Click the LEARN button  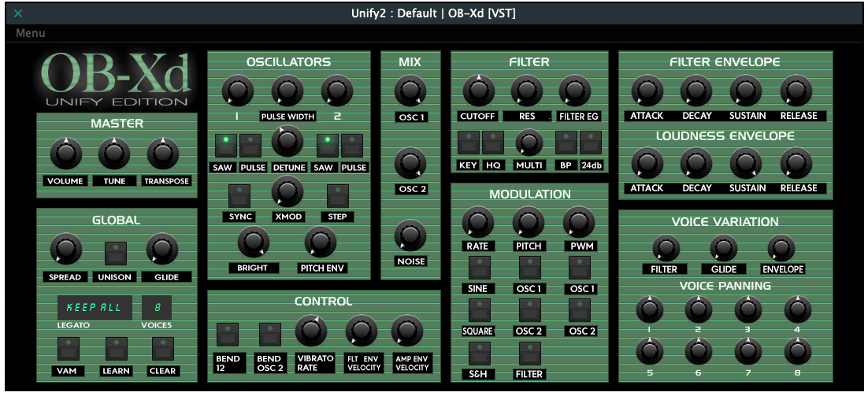(117, 349)
